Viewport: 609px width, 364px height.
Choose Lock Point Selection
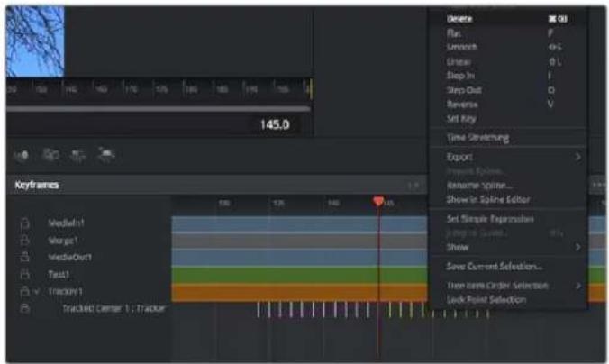[486, 300]
